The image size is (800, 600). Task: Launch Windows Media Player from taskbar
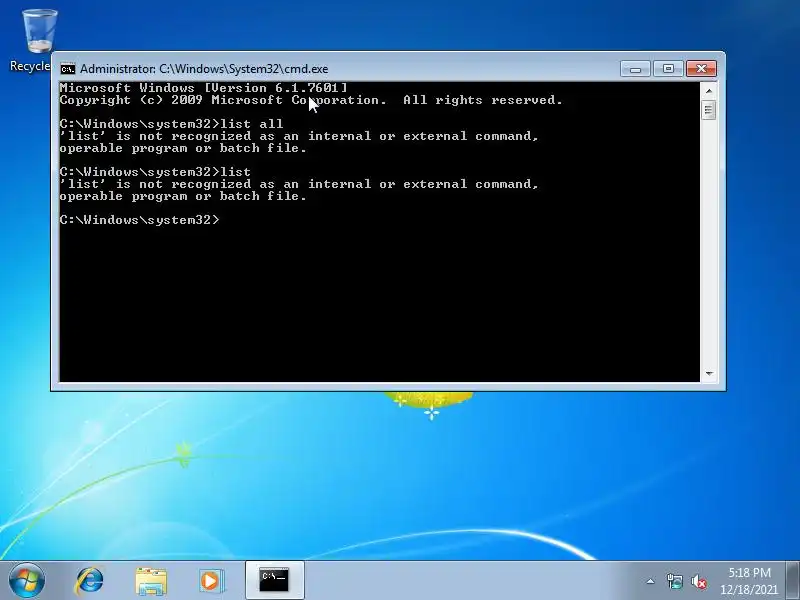click(211, 581)
